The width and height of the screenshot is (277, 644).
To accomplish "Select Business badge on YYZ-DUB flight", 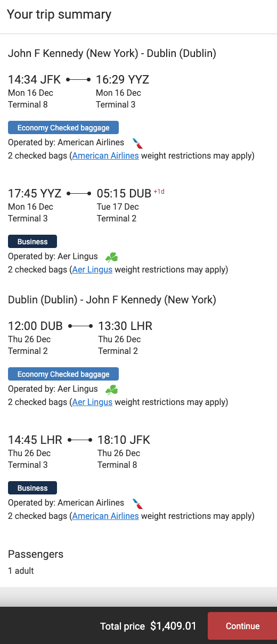I will 32,242.
